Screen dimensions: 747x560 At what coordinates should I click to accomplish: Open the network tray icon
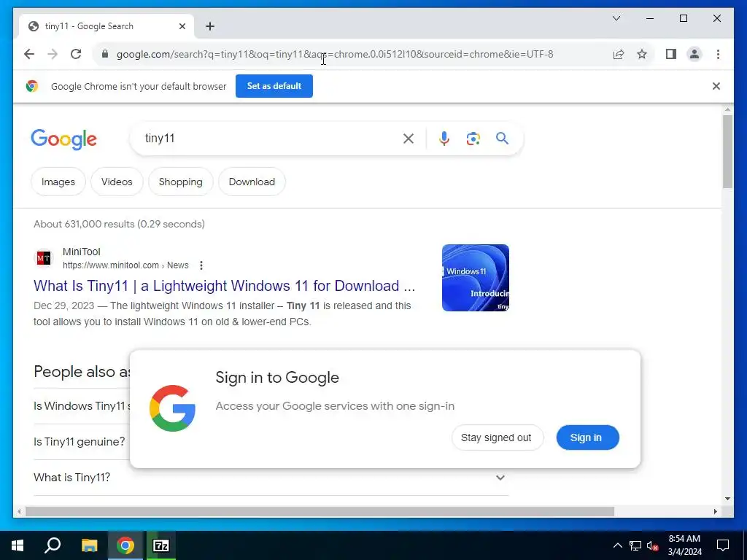635,545
